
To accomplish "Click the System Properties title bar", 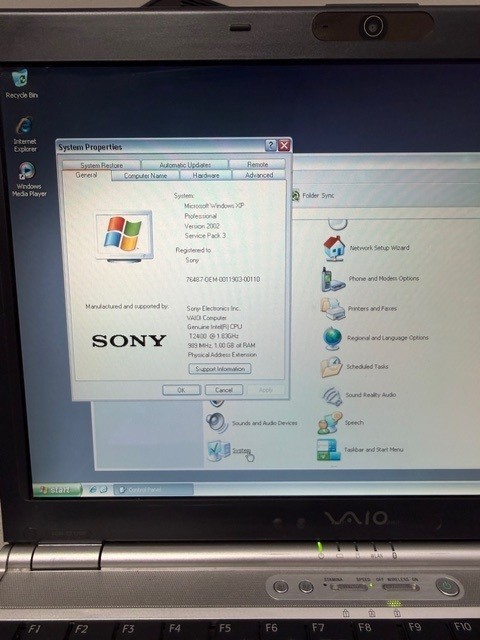I will pyautogui.click(x=161, y=146).
